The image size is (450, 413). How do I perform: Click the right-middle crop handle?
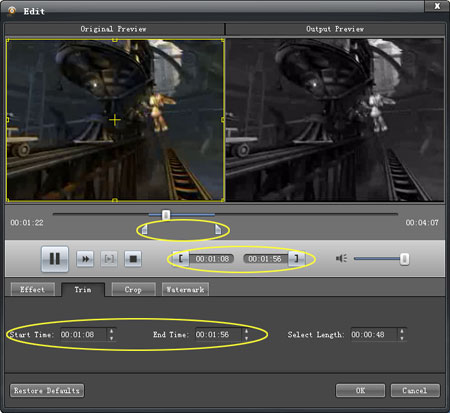[223, 119]
